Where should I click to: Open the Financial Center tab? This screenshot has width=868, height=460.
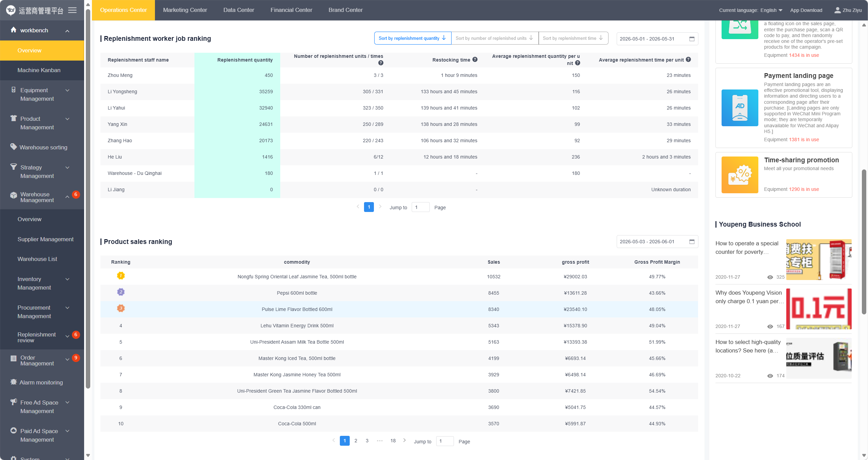(291, 10)
